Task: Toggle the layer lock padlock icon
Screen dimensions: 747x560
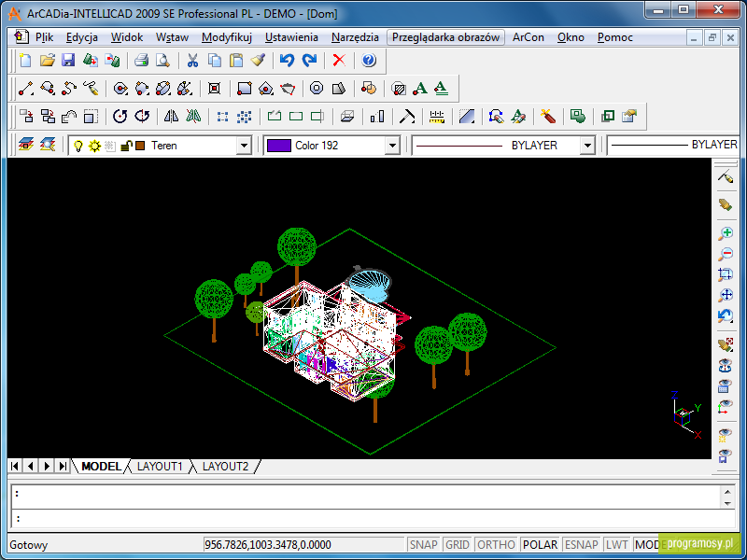Action: pos(126,146)
